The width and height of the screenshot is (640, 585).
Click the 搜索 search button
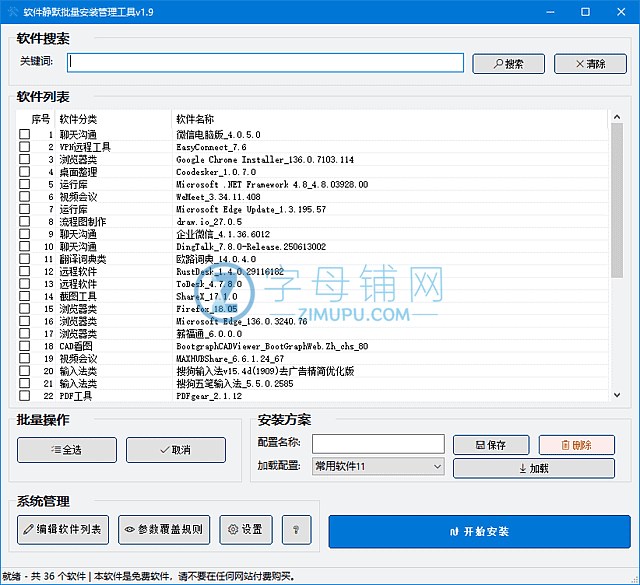(507, 64)
